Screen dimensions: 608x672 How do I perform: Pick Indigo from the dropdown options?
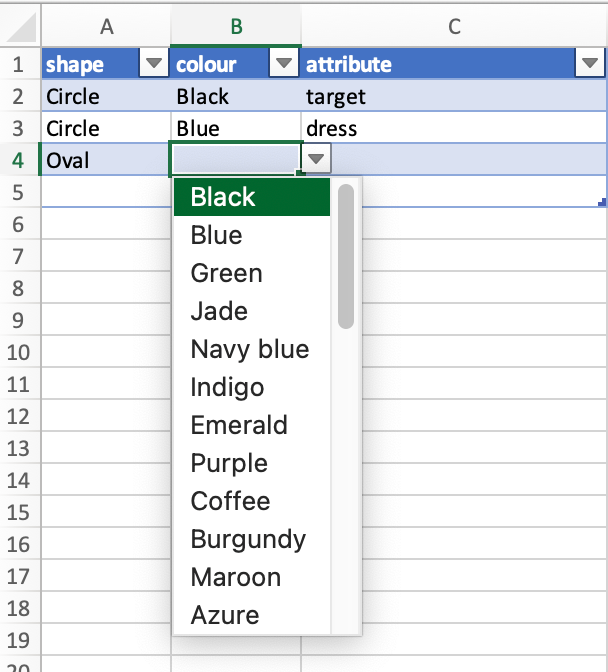252,387
